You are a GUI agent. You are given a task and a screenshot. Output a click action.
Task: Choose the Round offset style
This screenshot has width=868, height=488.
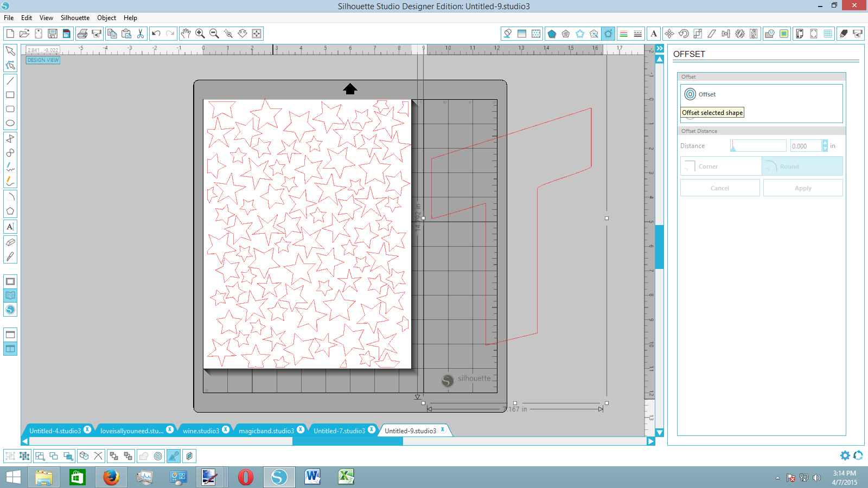click(x=802, y=166)
